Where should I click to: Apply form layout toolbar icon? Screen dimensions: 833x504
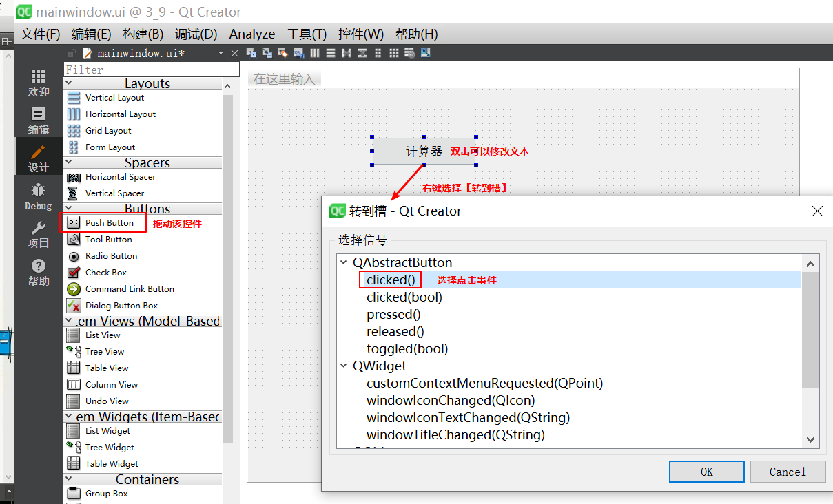[x=378, y=53]
